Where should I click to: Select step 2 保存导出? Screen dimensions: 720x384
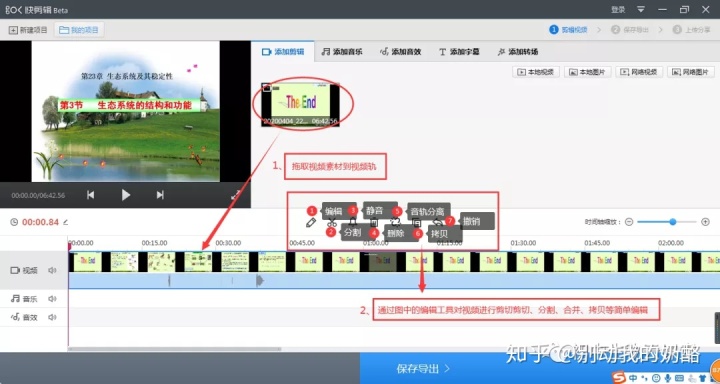pos(630,29)
